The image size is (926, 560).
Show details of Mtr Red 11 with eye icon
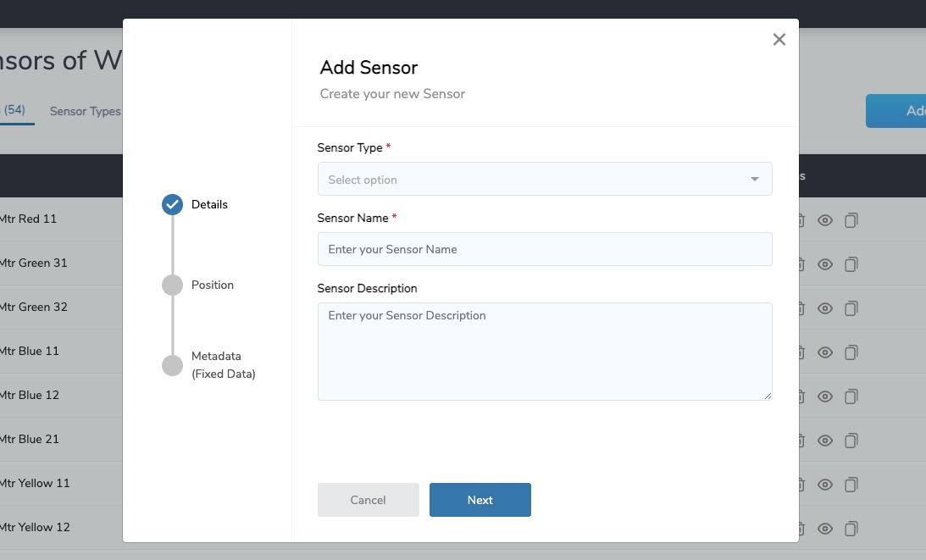(824, 219)
